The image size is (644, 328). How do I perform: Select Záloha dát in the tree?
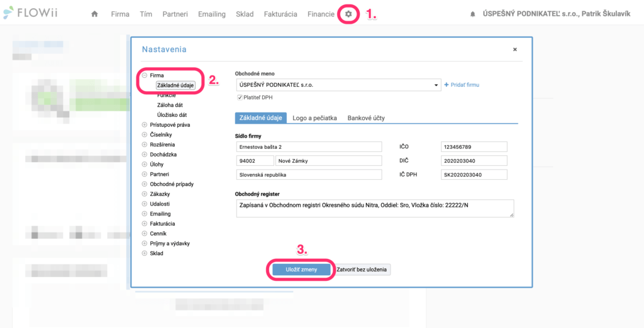tap(170, 105)
